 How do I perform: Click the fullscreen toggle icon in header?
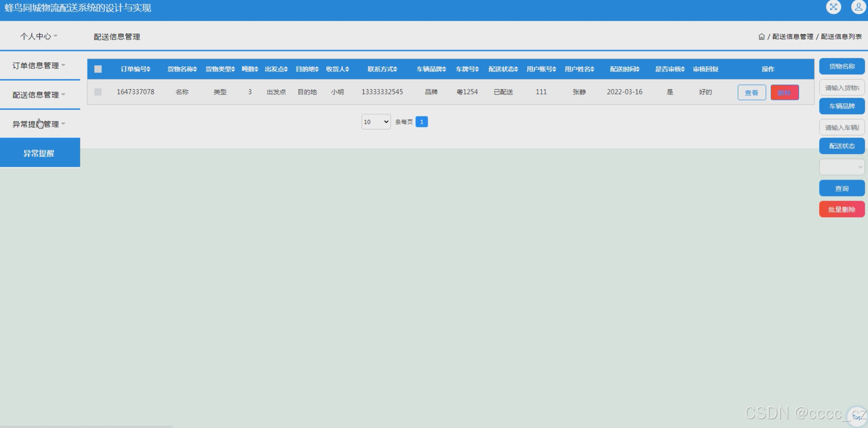pyautogui.click(x=833, y=7)
